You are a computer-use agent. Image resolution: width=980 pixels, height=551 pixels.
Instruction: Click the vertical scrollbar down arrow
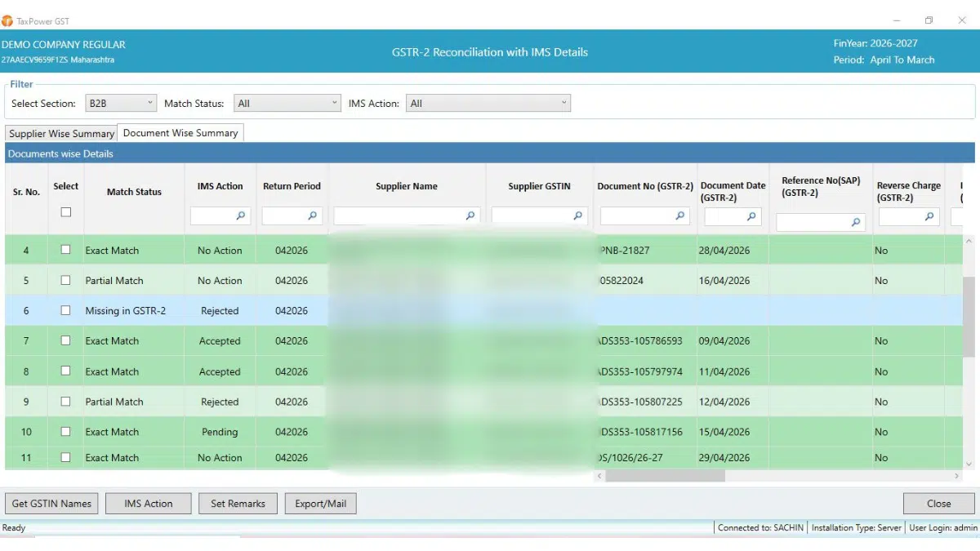(x=969, y=464)
